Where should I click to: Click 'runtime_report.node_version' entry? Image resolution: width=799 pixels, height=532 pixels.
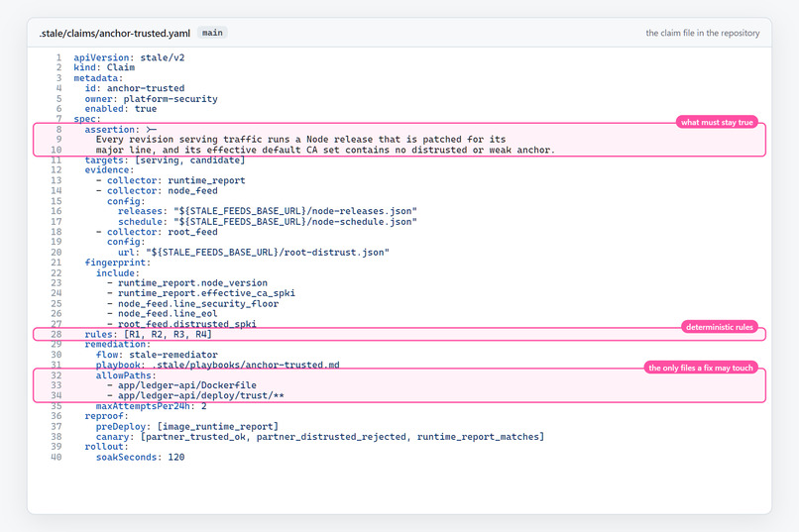click(x=192, y=283)
